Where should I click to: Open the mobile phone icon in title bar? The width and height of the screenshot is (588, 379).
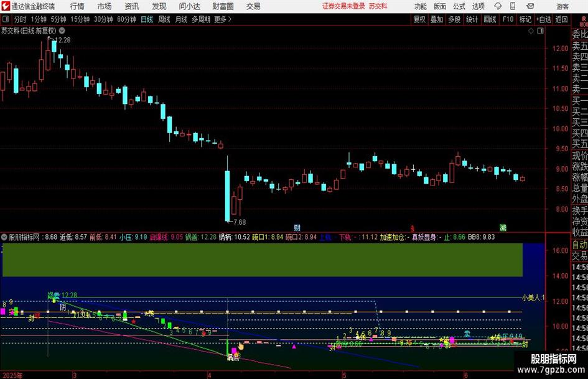coord(513,6)
